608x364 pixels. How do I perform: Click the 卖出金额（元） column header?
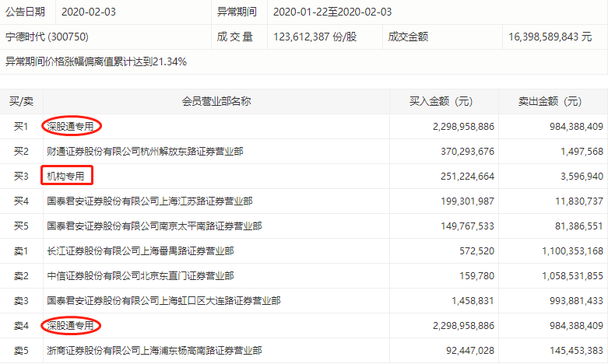click(550, 101)
